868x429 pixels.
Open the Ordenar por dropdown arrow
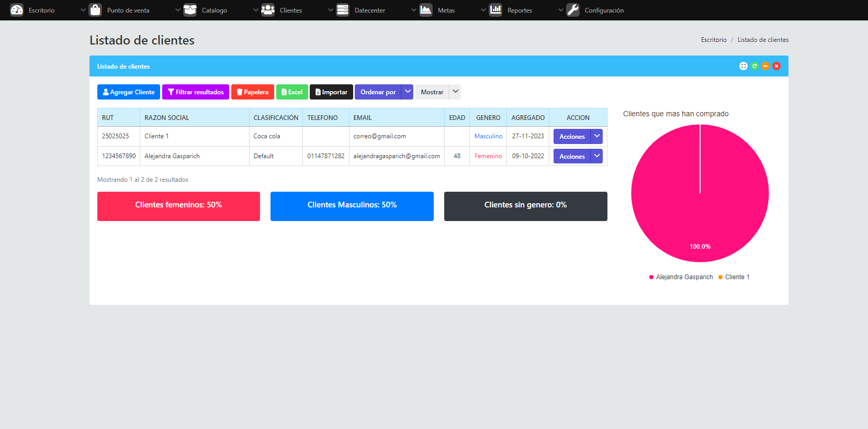click(408, 92)
